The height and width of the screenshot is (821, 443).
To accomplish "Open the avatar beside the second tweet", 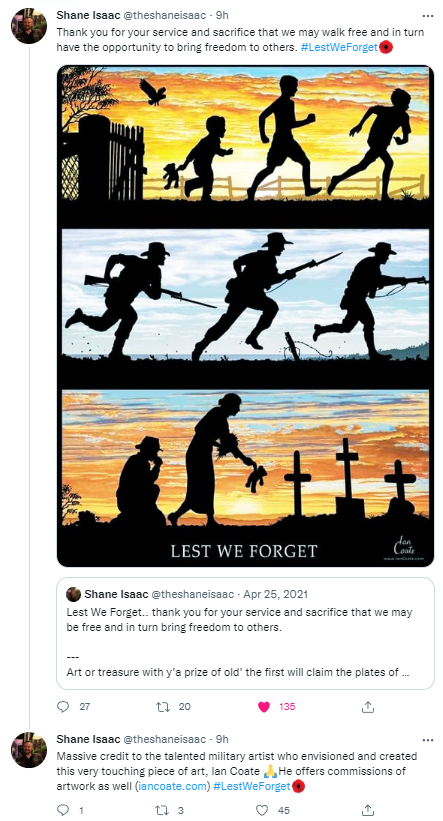I will [29, 750].
